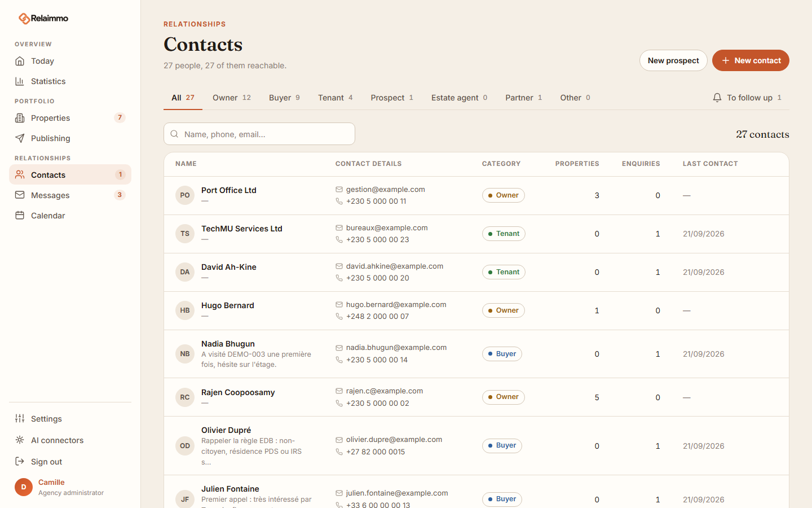812x508 pixels.
Task: Open Sign out link in sidebar
Action: (x=70, y=462)
